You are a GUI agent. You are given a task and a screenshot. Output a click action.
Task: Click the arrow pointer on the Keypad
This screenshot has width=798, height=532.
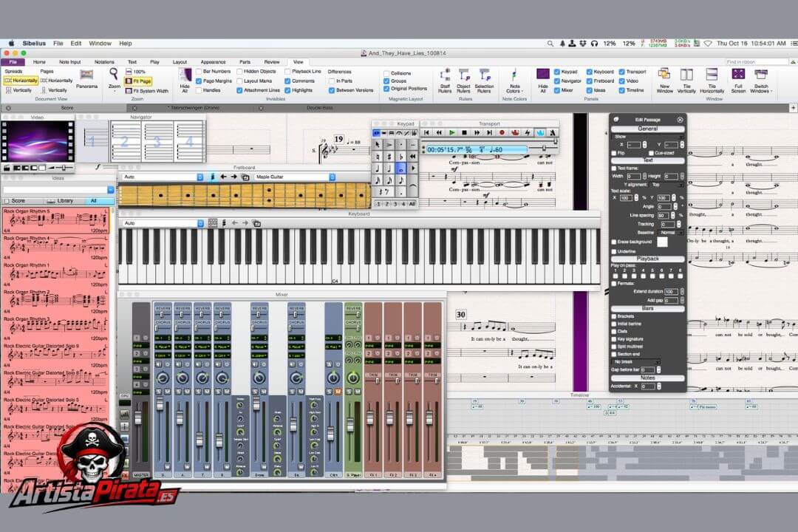pos(378,145)
